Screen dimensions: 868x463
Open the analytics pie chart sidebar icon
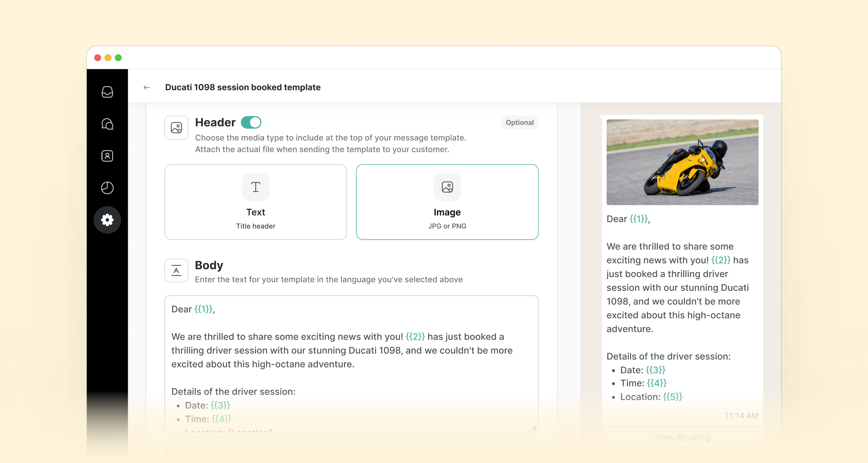(107, 188)
